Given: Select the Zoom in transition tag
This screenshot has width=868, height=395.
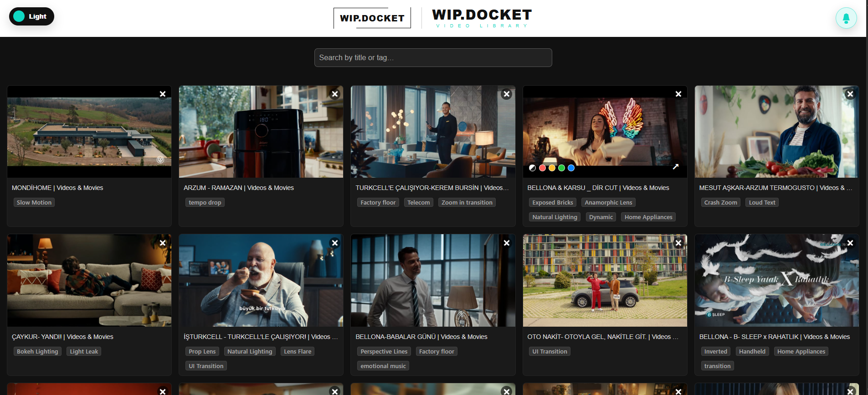Looking at the screenshot, I should (x=467, y=202).
